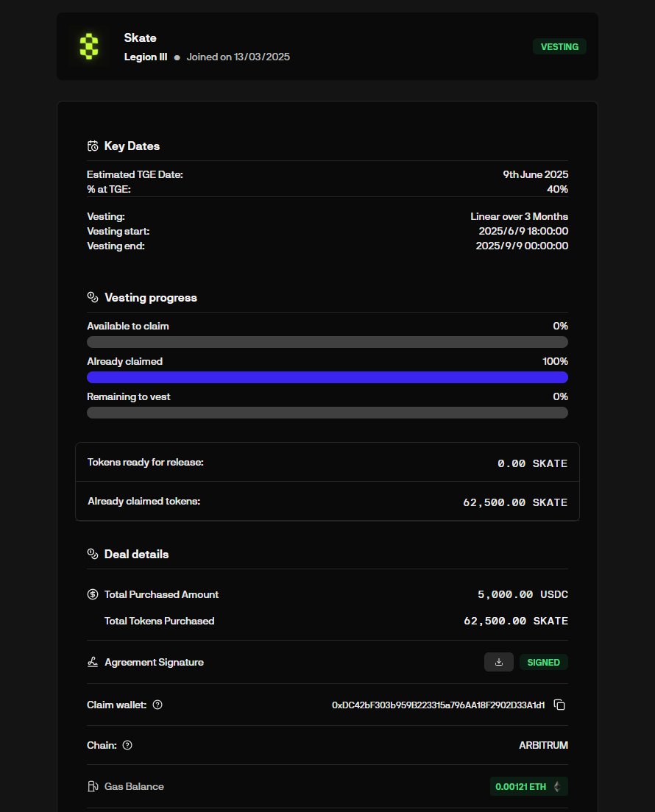Viewport: 655px width, 812px height.
Task: Select the claim wallet address text
Action: [x=438, y=705]
